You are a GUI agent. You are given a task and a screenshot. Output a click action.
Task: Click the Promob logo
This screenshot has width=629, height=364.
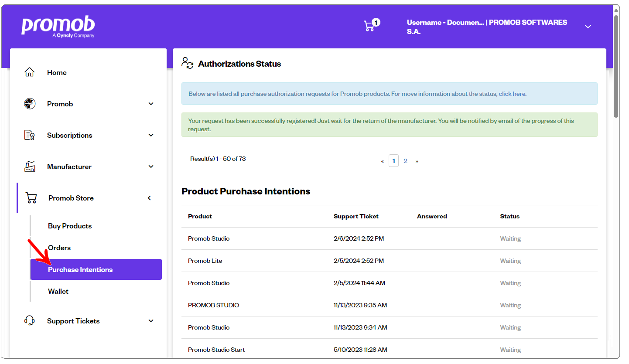click(x=58, y=27)
